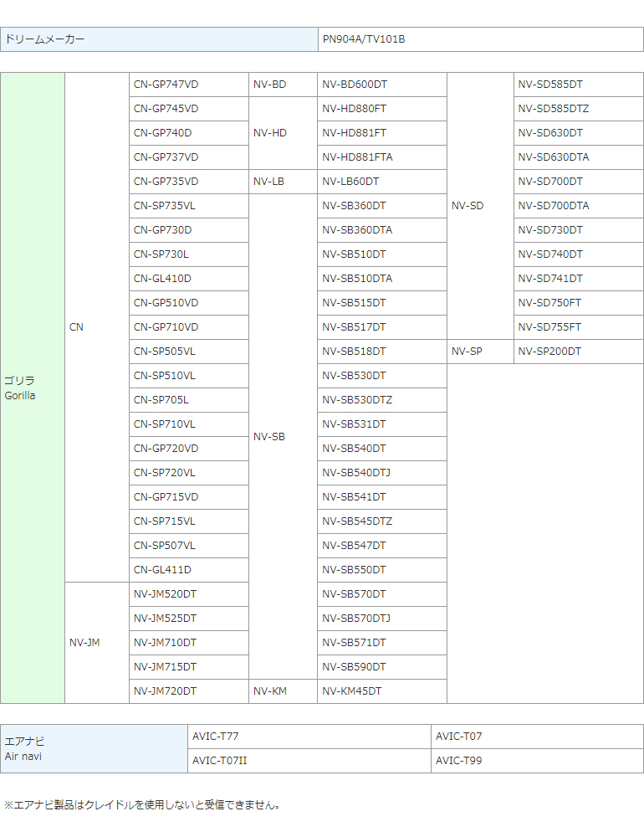Click model NV-SB360DT

click(x=382, y=206)
